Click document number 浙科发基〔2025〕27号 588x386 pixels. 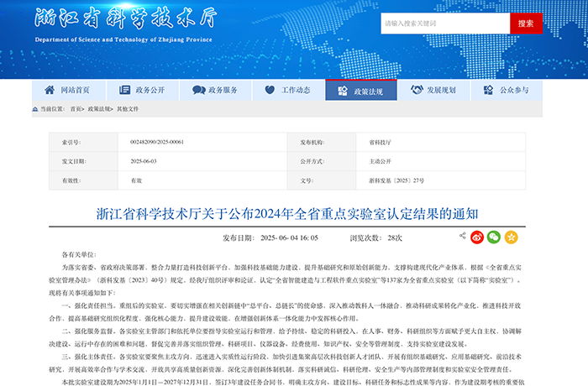(396, 180)
